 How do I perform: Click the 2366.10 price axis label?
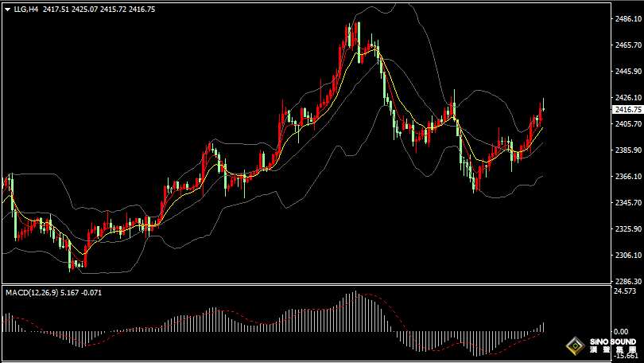(x=628, y=177)
